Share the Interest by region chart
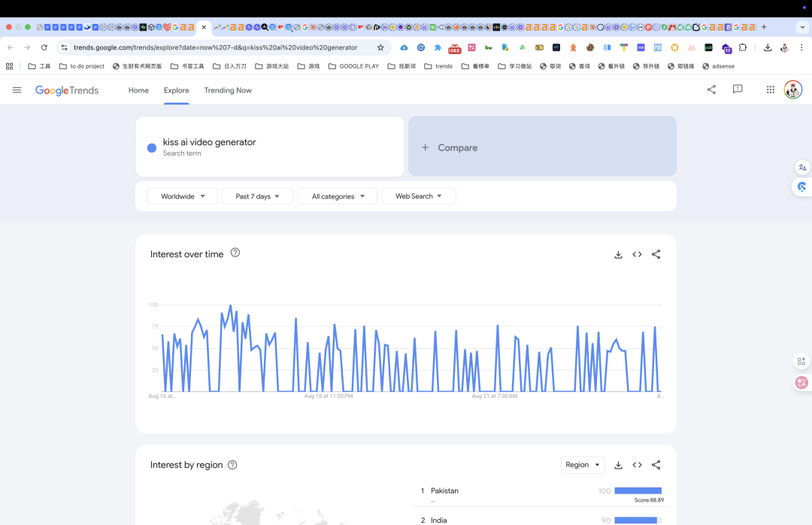812x525 pixels. 656,465
